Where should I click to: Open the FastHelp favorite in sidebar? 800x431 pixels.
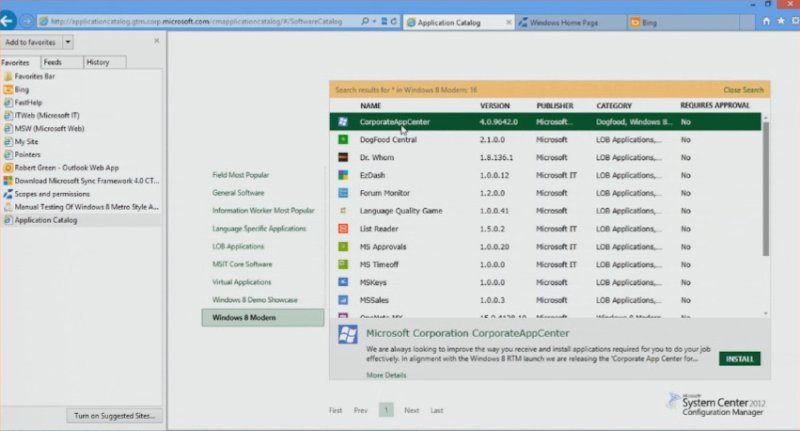coord(29,103)
